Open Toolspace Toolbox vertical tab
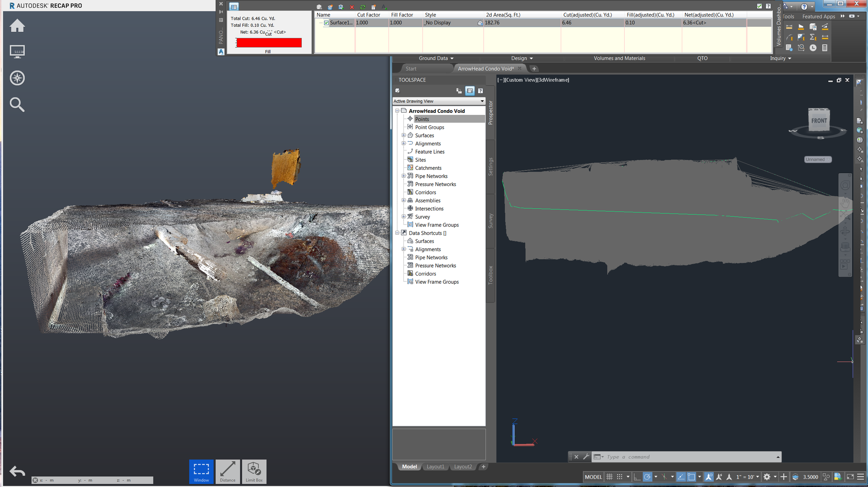 point(491,275)
